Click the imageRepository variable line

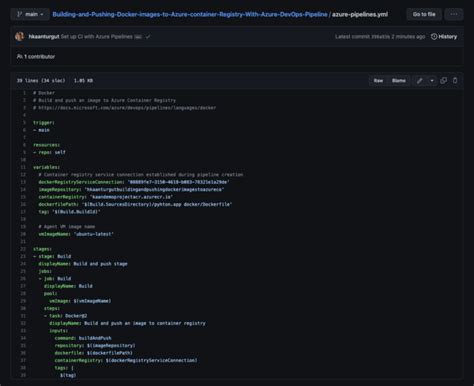click(x=131, y=189)
